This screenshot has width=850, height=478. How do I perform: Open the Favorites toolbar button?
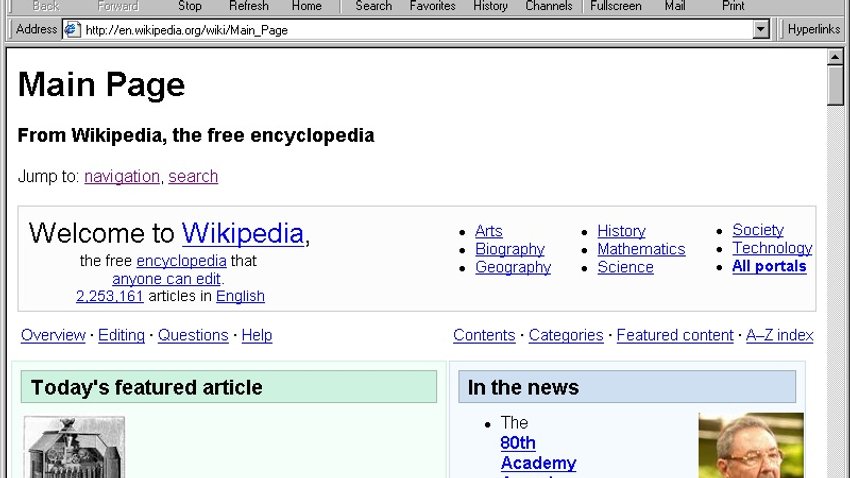432,6
